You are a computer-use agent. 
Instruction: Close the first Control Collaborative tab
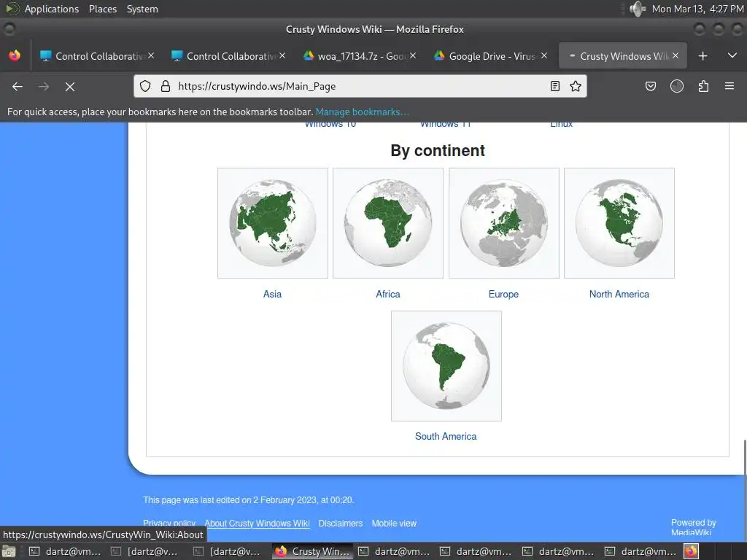coord(151,55)
